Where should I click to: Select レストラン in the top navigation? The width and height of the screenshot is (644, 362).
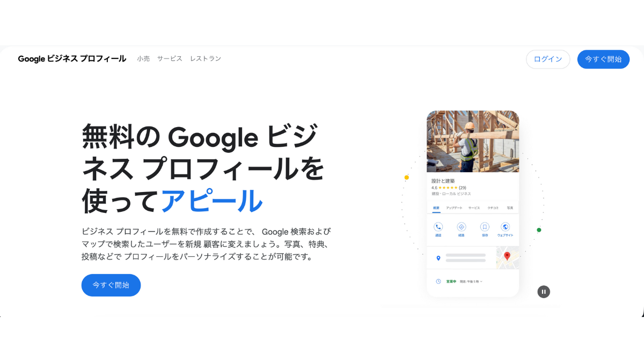coord(206,58)
